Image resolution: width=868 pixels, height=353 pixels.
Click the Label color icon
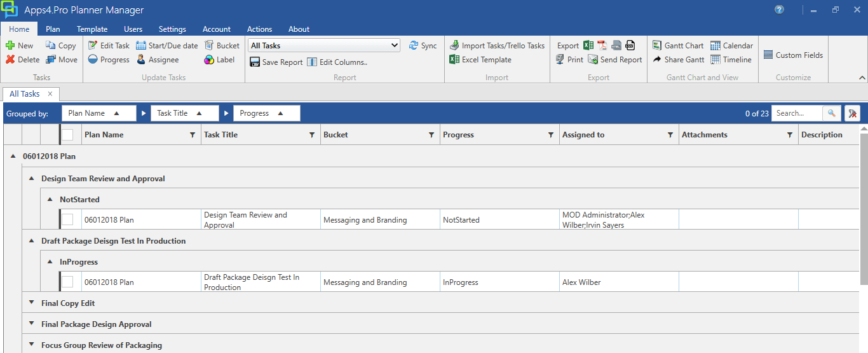pos(209,60)
